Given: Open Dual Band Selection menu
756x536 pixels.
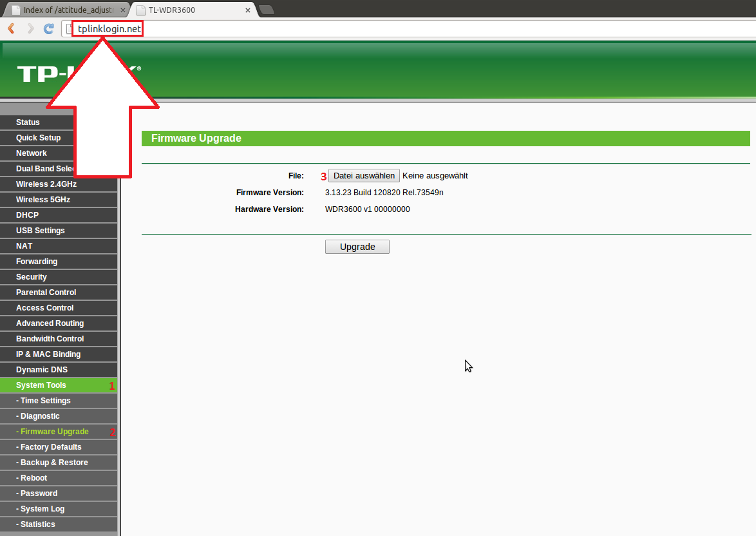Looking at the screenshot, I should pos(59,169).
